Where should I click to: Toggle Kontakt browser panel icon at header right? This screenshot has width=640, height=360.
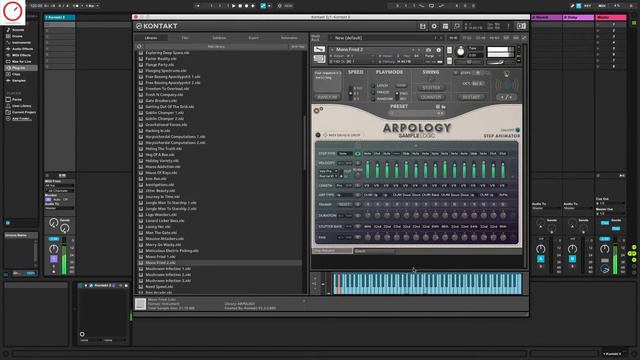pyautogui.click(x=521, y=26)
